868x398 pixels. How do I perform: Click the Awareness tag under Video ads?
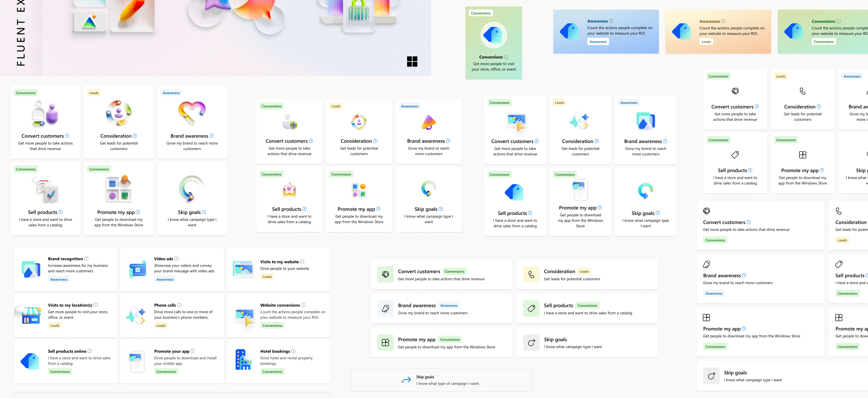click(x=165, y=279)
